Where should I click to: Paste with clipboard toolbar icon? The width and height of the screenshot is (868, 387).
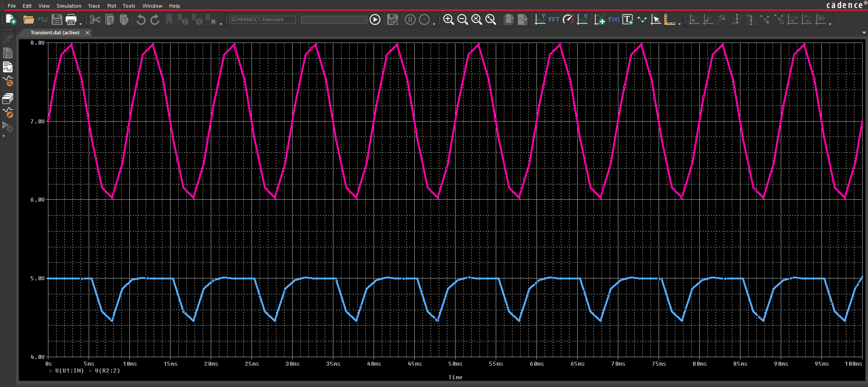pos(124,19)
